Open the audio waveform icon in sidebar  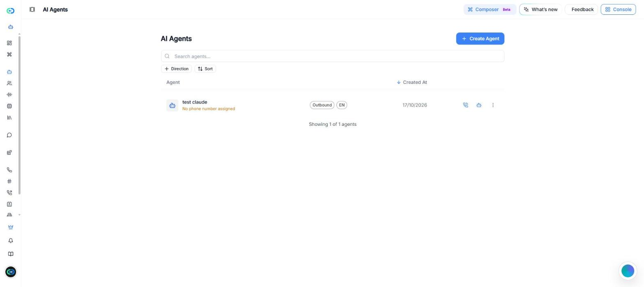[x=9, y=95]
